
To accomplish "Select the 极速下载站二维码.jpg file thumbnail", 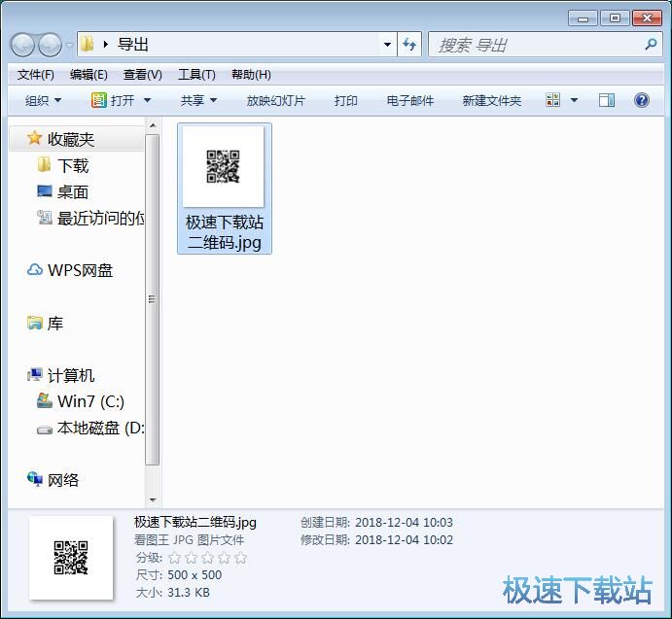I will [224, 166].
